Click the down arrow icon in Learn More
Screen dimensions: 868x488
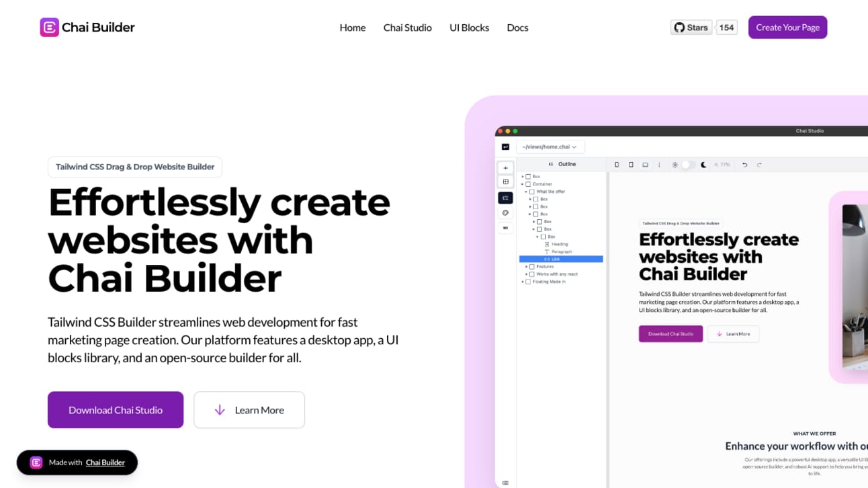(x=219, y=410)
